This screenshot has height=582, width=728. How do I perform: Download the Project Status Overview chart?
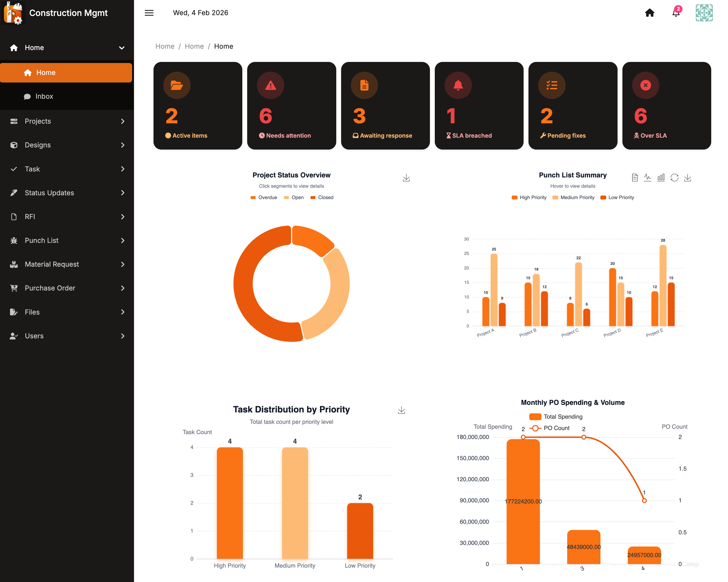pyautogui.click(x=406, y=177)
